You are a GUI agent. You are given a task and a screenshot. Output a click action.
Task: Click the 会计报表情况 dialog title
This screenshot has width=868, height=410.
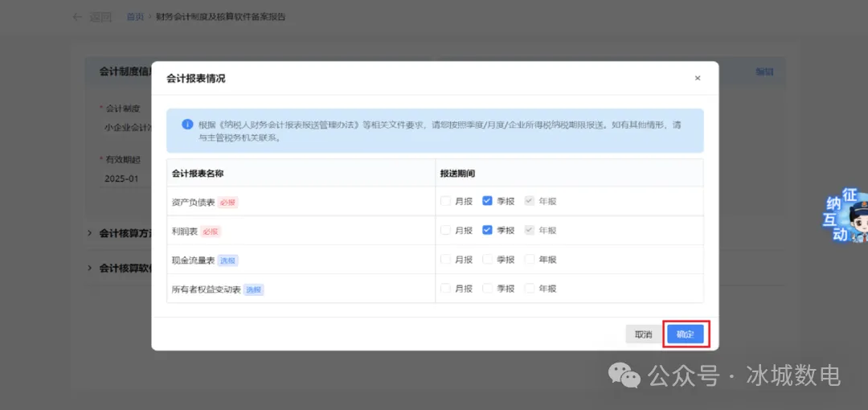[196, 79]
